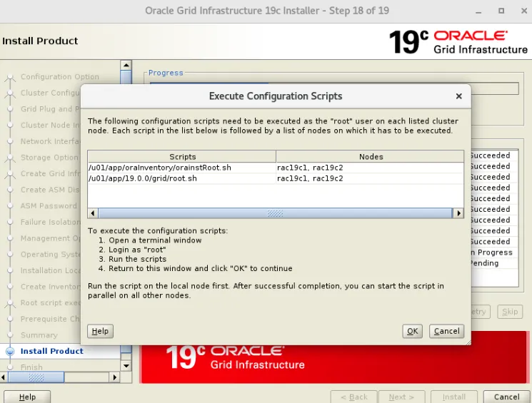Select the Storage Option step
The height and width of the screenshot is (403, 532).
49,158
